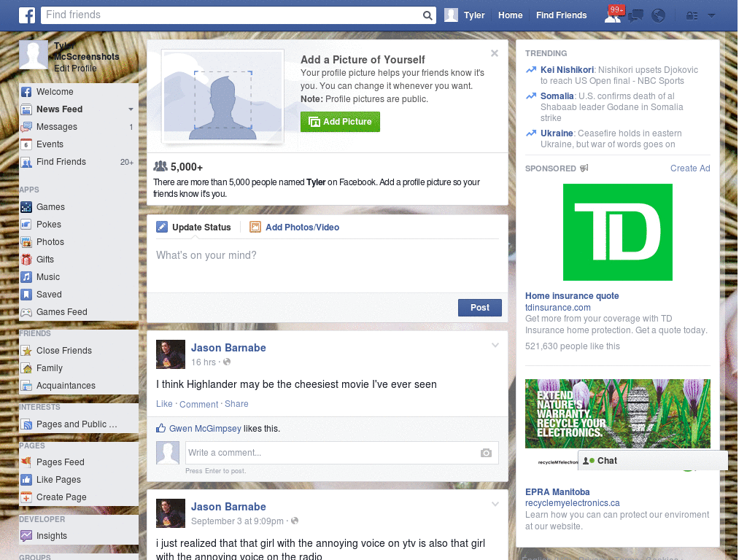Click the Games Feed controller icon
747x560 pixels.
pyautogui.click(x=26, y=312)
